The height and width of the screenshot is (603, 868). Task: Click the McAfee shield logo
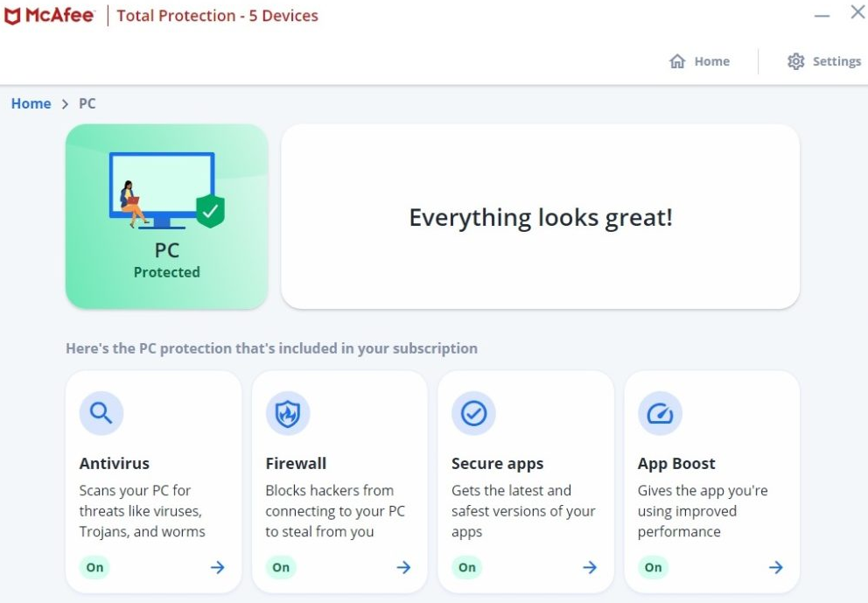[x=12, y=16]
